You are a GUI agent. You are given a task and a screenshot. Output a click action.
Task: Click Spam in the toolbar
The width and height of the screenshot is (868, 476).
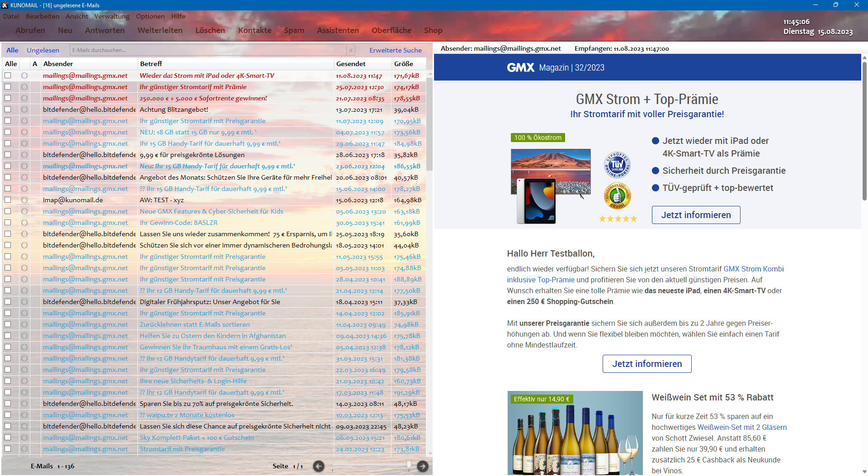click(x=294, y=30)
